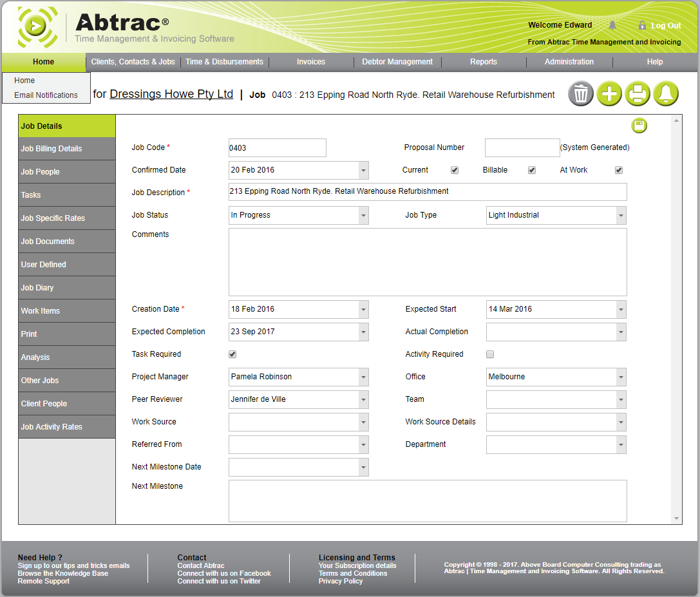Open the print icon next to the bell

[x=638, y=93]
